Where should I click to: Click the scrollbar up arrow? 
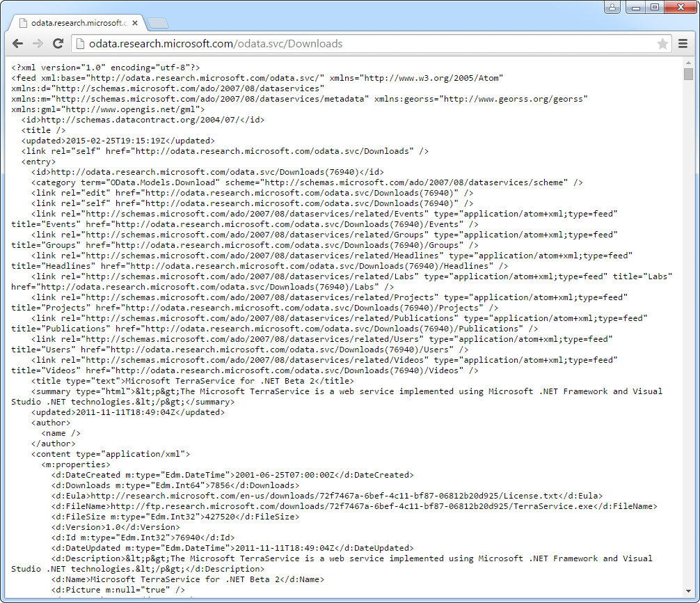688,62
